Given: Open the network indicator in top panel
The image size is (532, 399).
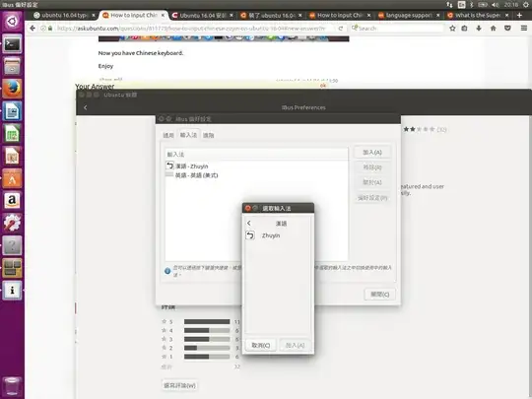Looking at the screenshot, I should [x=449, y=5].
